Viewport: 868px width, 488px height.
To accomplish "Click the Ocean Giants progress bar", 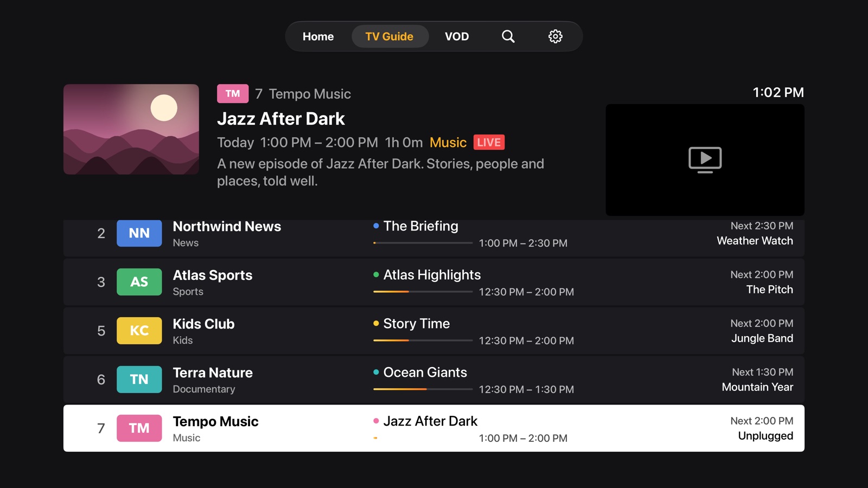I will point(423,389).
